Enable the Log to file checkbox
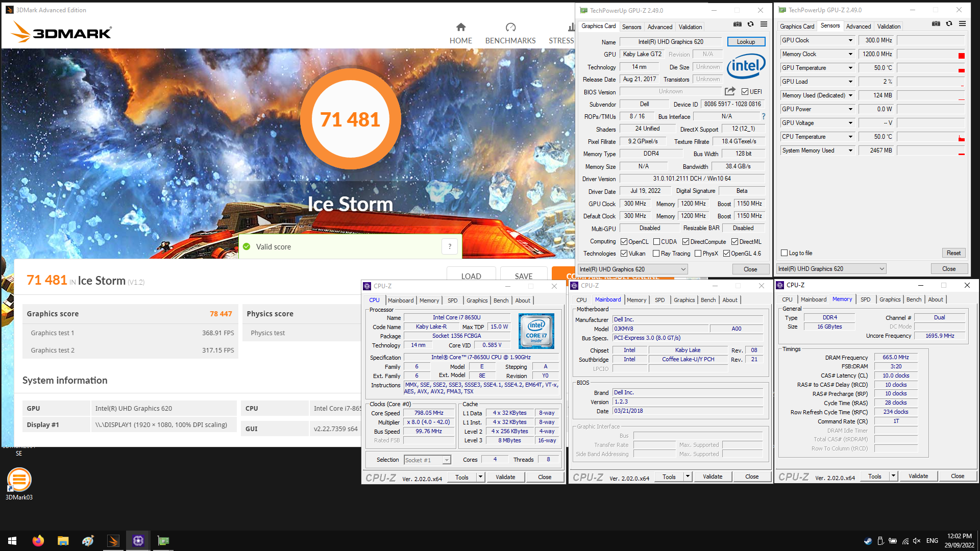This screenshot has height=551, width=980. tap(784, 253)
